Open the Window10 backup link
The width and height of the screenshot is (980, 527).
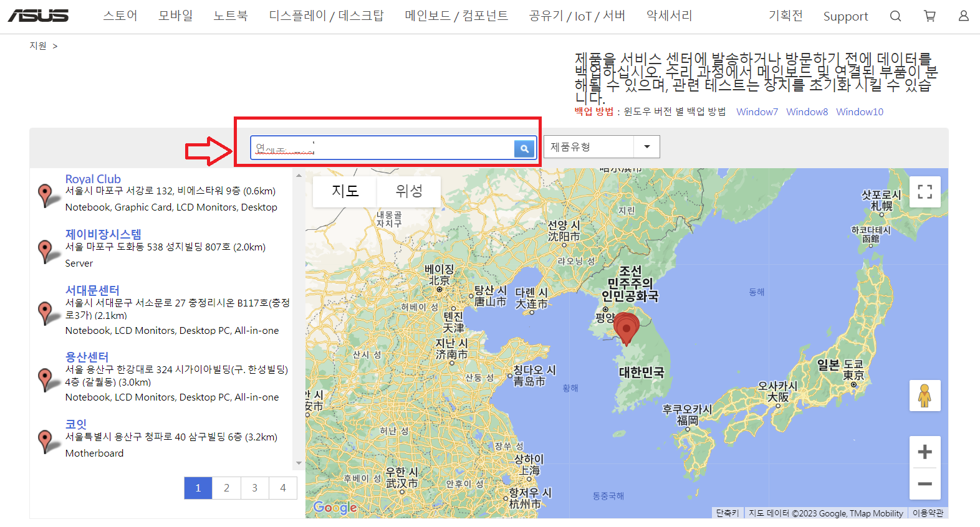point(860,112)
